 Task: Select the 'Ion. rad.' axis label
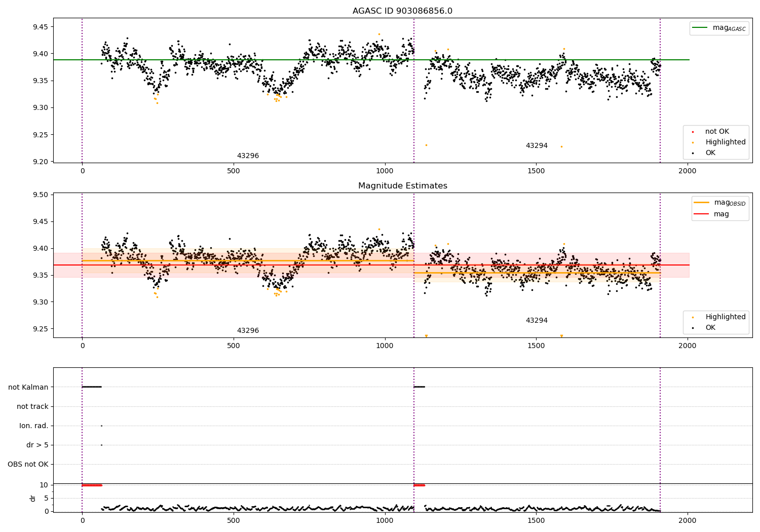click(34, 426)
